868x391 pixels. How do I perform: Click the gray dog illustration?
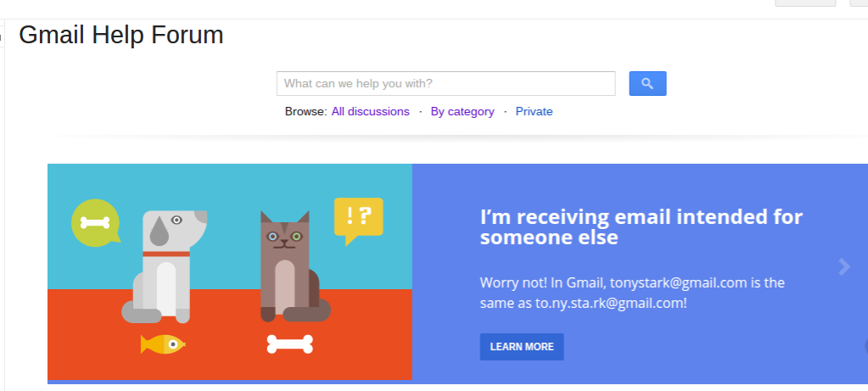coord(164,266)
